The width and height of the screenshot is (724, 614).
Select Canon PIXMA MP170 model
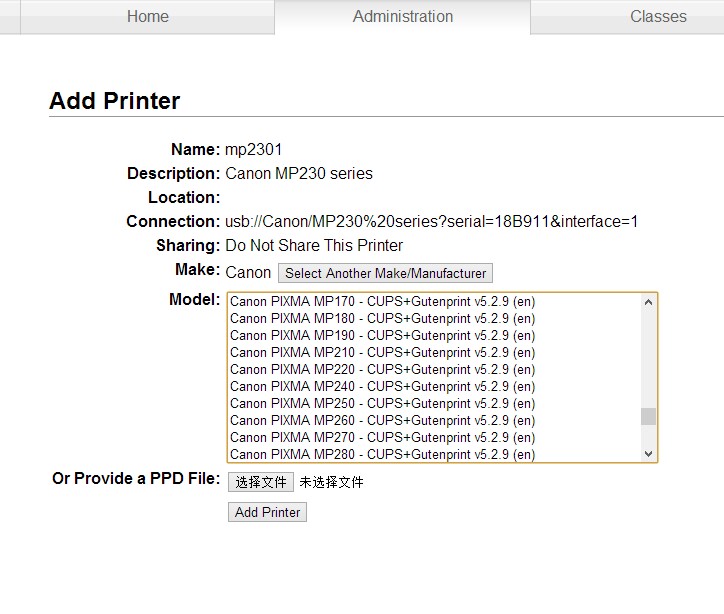tap(434, 301)
